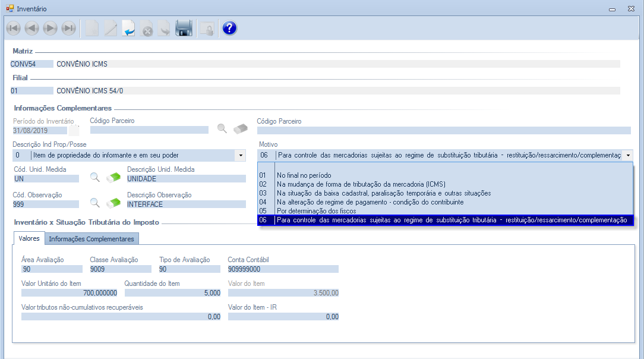Clear Cód. Unid. Medida with green eraser
644x359 pixels.
(113, 177)
